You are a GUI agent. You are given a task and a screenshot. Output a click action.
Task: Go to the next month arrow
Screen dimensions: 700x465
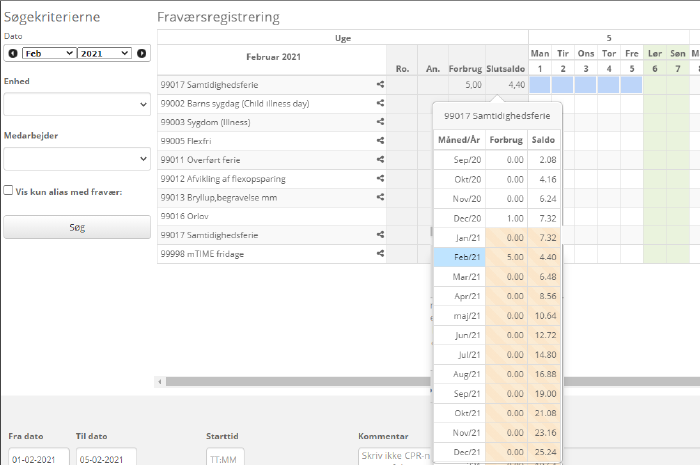pyautogui.click(x=141, y=53)
